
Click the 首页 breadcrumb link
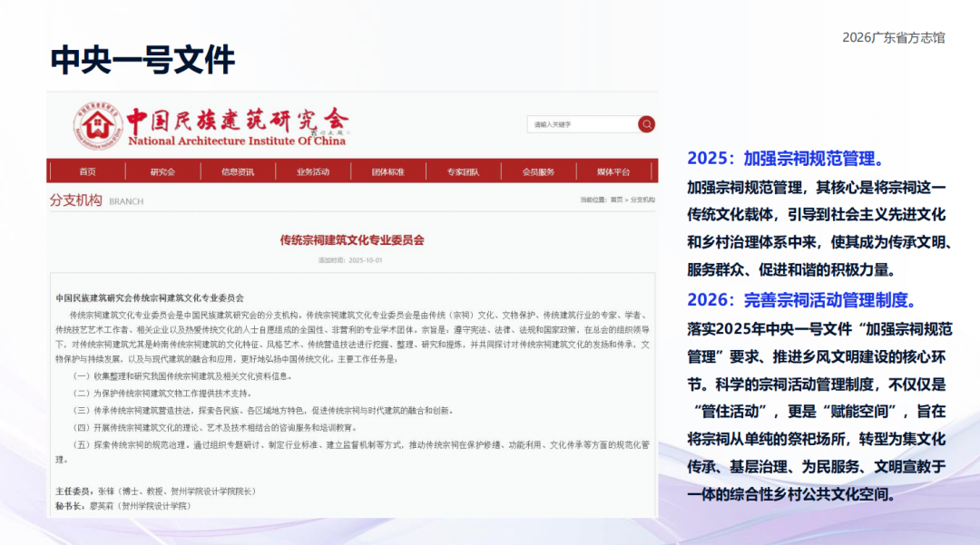(616, 200)
